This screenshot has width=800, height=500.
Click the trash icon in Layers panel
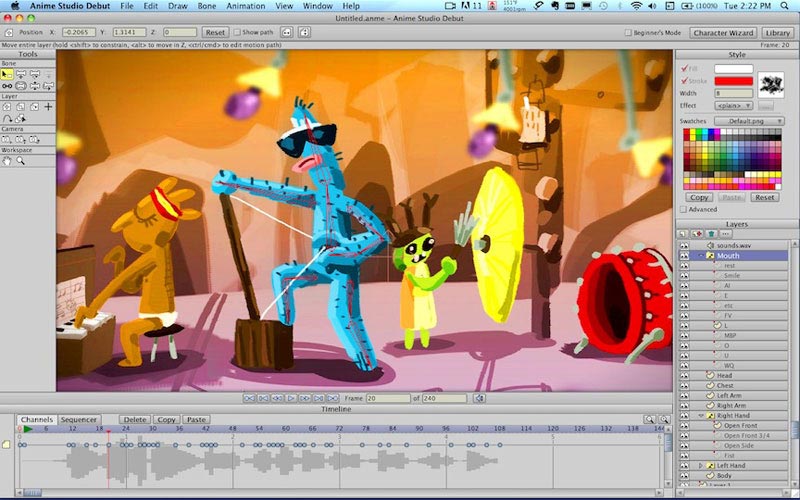711,234
